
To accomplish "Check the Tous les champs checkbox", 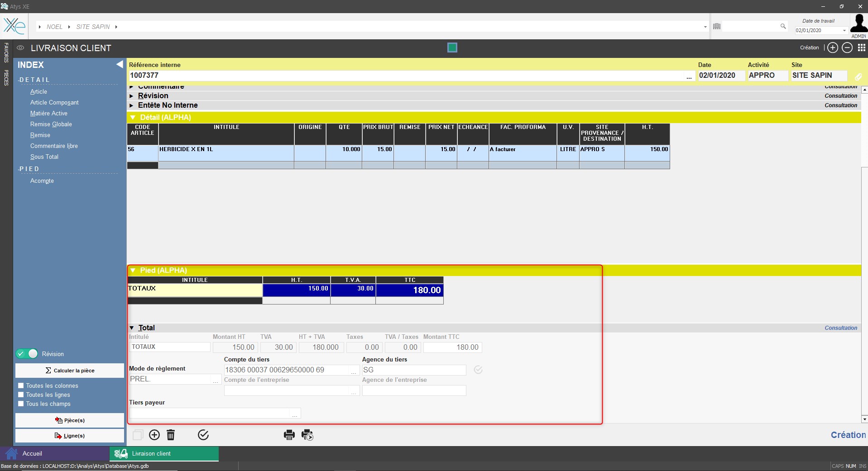I will [x=21, y=404].
